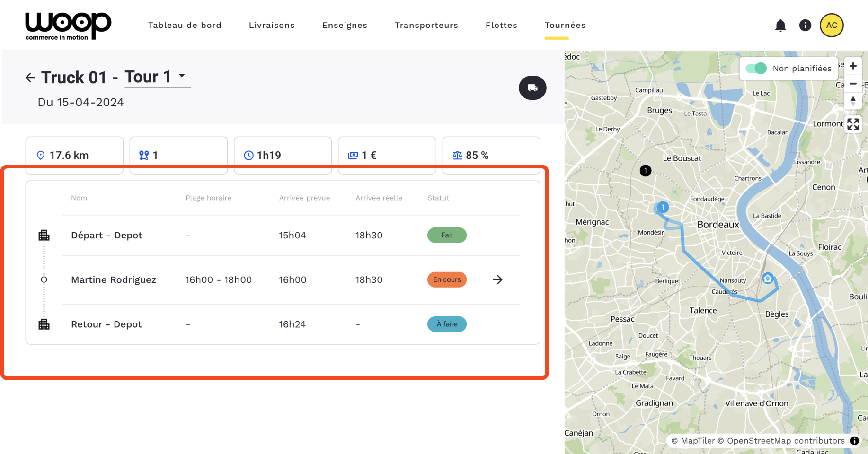Click the En cours status badge
Viewport: 868px width, 454px height.
pyautogui.click(x=447, y=280)
